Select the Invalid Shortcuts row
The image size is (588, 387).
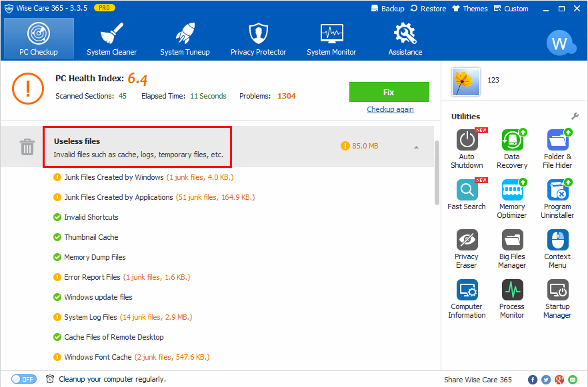(86, 217)
